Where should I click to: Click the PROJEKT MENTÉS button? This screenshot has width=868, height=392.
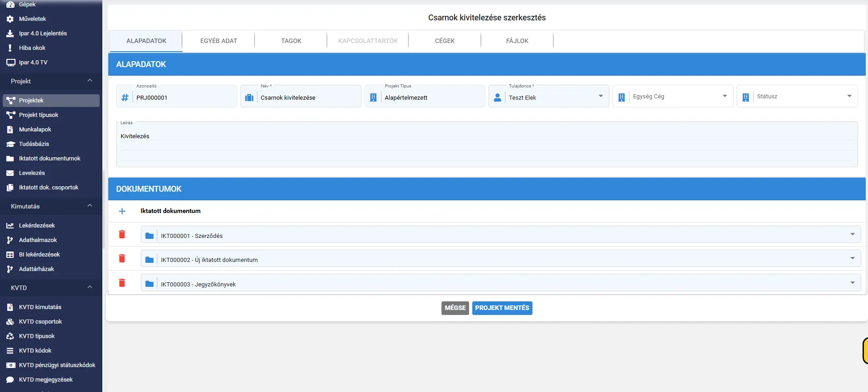(x=502, y=308)
